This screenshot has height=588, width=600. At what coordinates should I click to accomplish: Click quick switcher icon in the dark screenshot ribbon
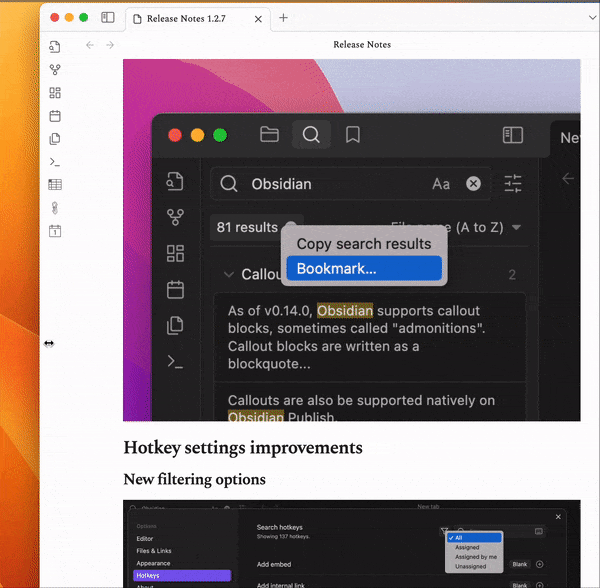(x=175, y=181)
